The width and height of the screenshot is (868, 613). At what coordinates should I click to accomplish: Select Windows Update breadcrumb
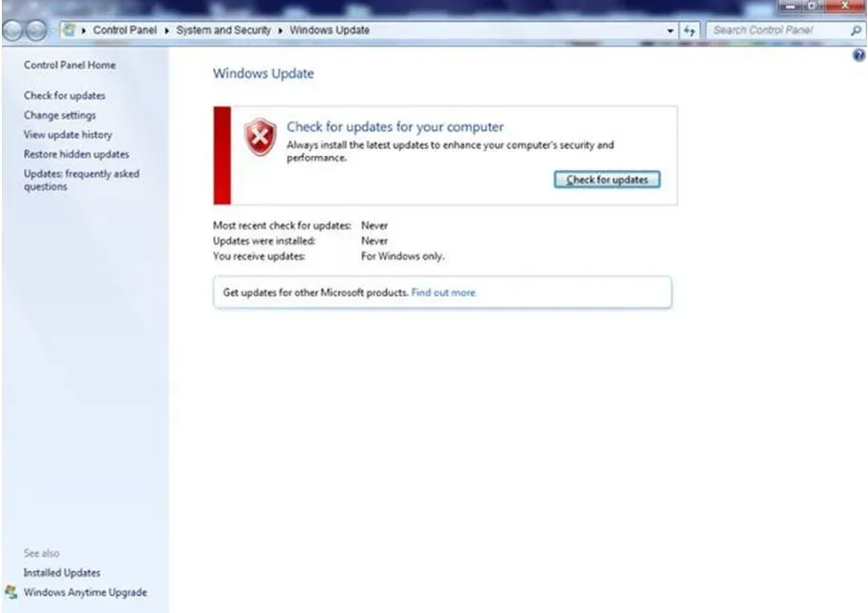click(329, 29)
